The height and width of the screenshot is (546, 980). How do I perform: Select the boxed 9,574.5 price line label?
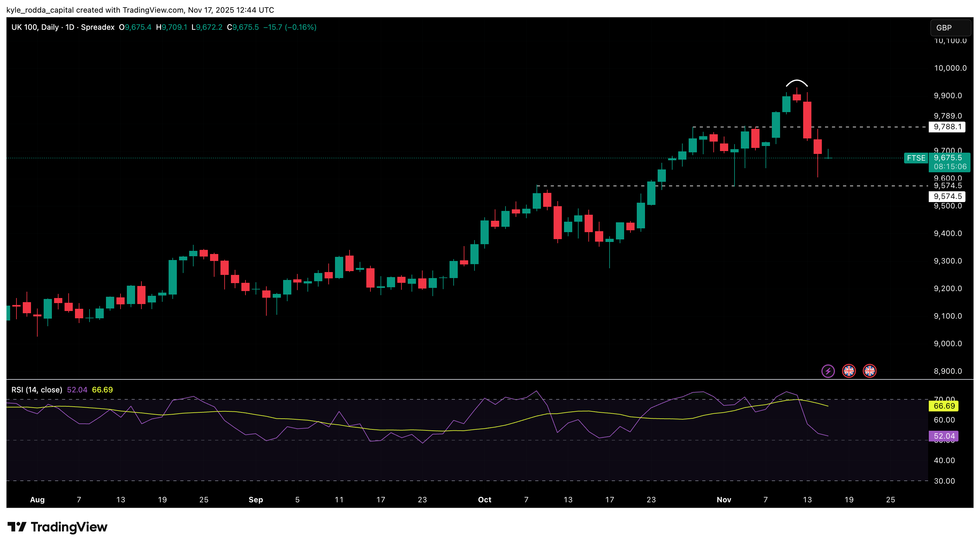[x=947, y=196]
